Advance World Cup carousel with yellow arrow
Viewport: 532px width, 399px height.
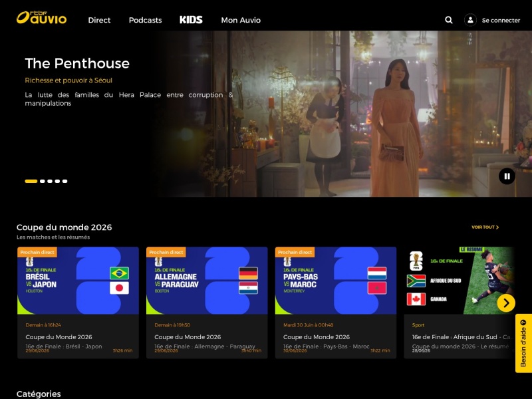(506, 303)
